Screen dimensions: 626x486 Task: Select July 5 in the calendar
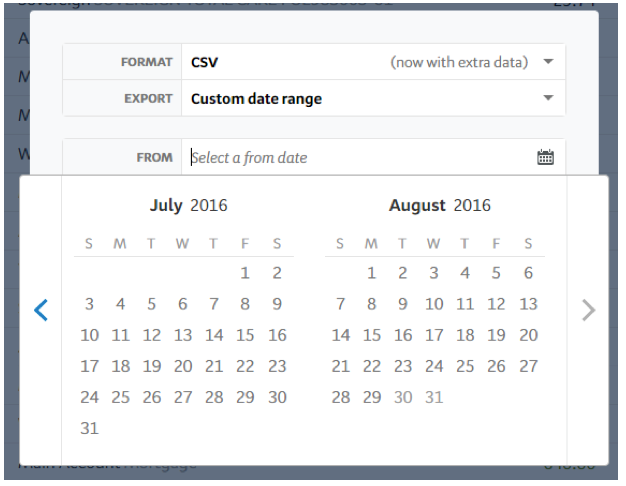coord(152,304)
